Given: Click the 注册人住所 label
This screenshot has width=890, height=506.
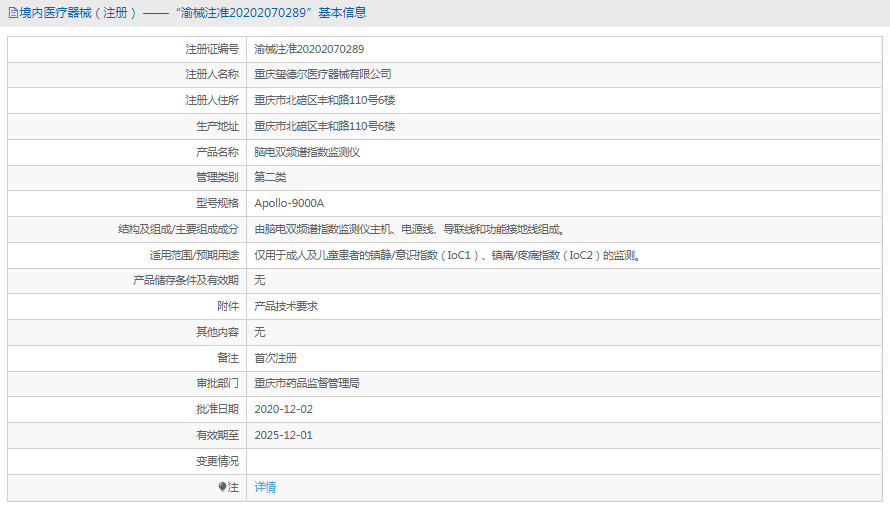Looking at the screenshot, I should pos(212,101).
